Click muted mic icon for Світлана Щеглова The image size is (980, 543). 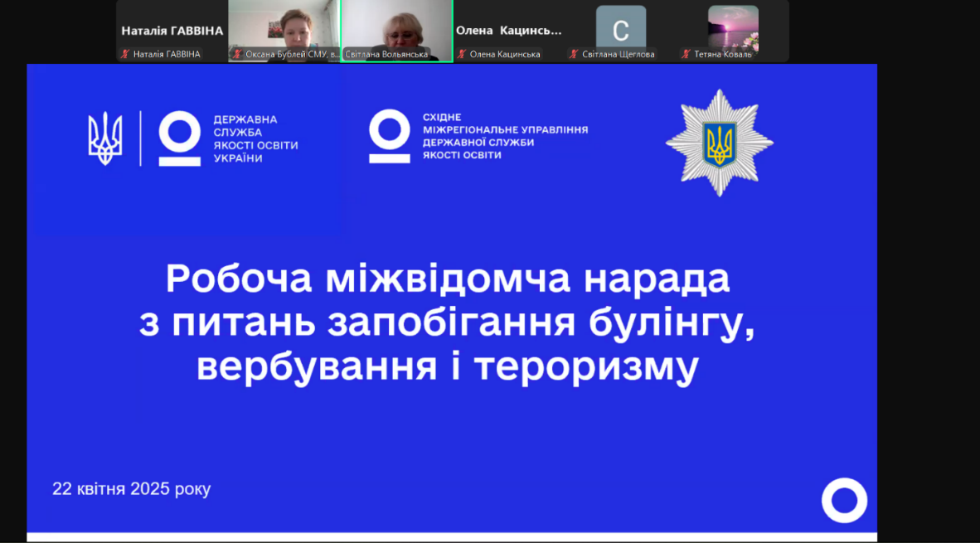574,55
